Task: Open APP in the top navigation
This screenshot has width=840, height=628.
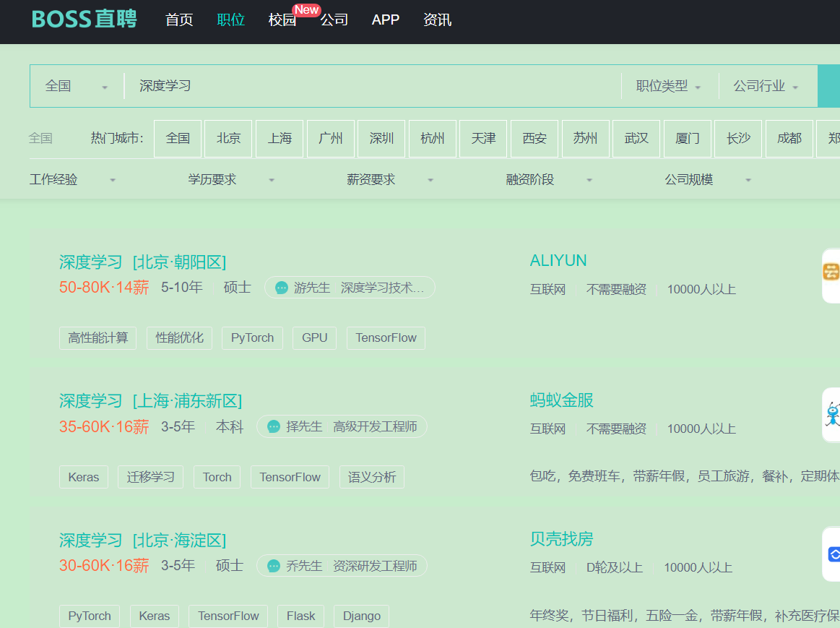Action: [386, 20]
